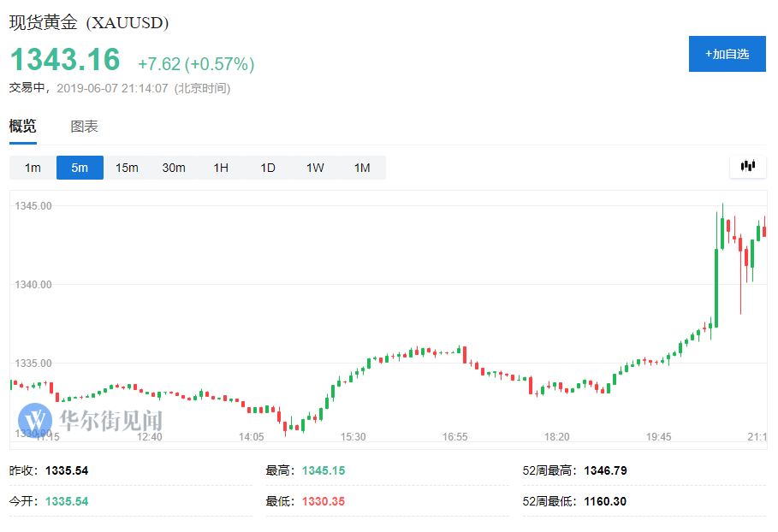The image size is (778, 532).
Task: Switch to the 图表 tab
Action: coord(84,126)
